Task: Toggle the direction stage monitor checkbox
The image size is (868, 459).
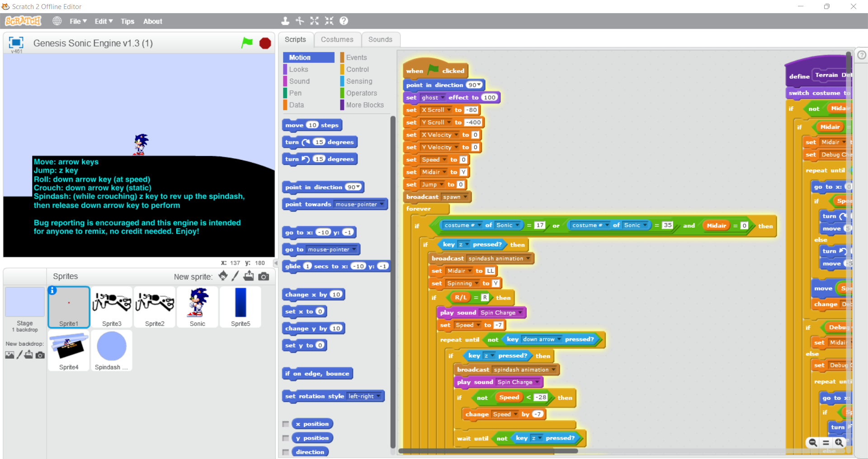Action: (285, 452)
